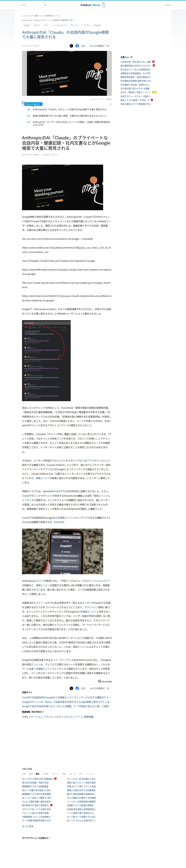Viewport: 186px width, 868px height.
Task: Switch to the トレンド tab in トピックス
Action: pyautogui.click(x=90, y=774)
